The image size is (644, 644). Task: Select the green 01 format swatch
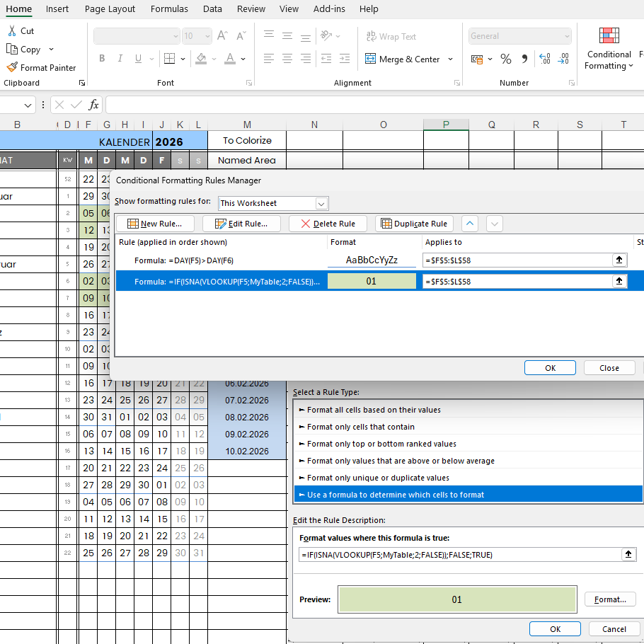click(x=372, y=282)
